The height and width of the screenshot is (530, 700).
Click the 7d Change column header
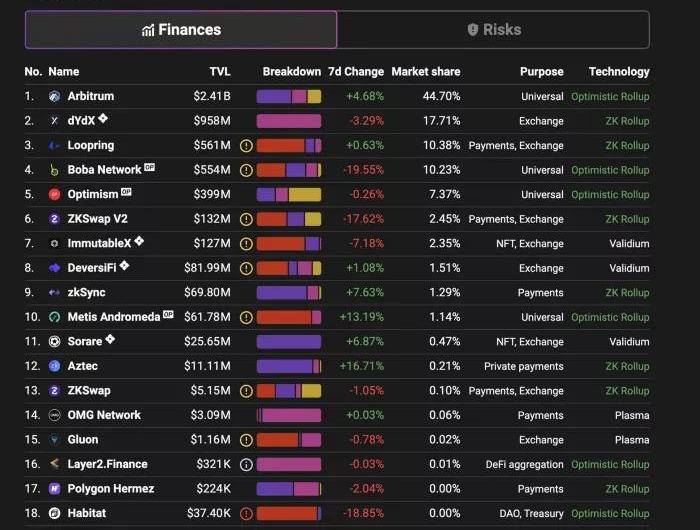(355, 72)
